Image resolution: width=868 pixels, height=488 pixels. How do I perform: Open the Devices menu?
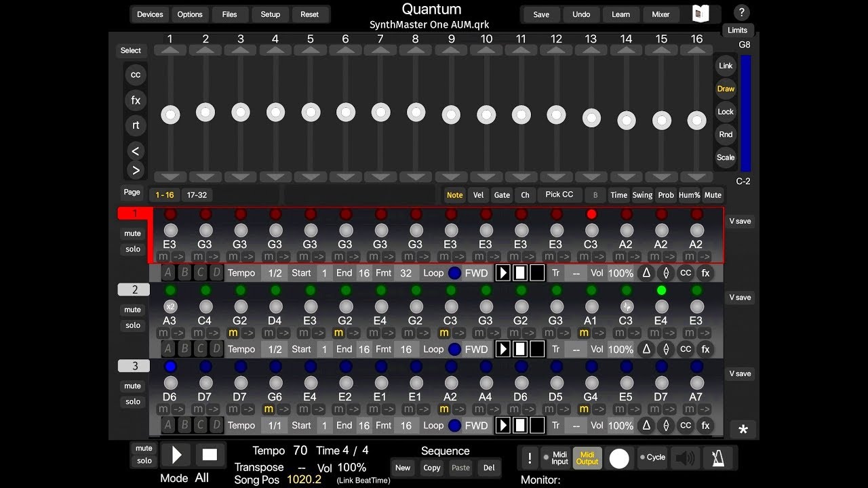pos(150,14)
